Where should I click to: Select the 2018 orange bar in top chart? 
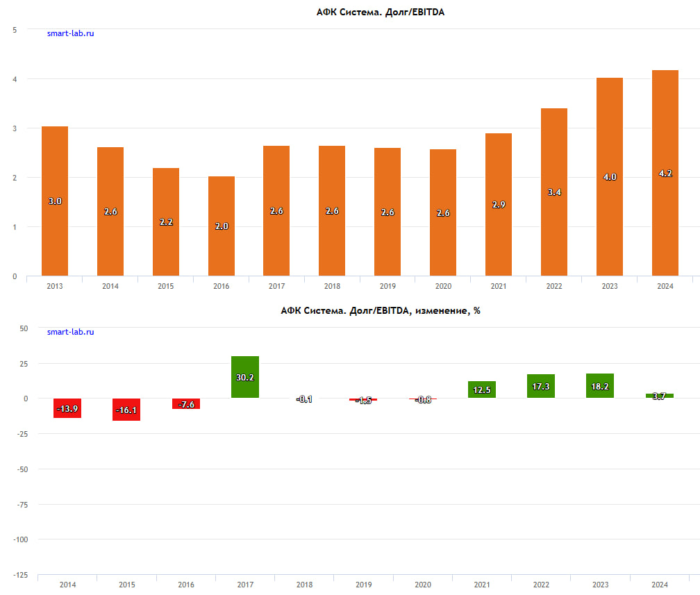tap(332, 210)
